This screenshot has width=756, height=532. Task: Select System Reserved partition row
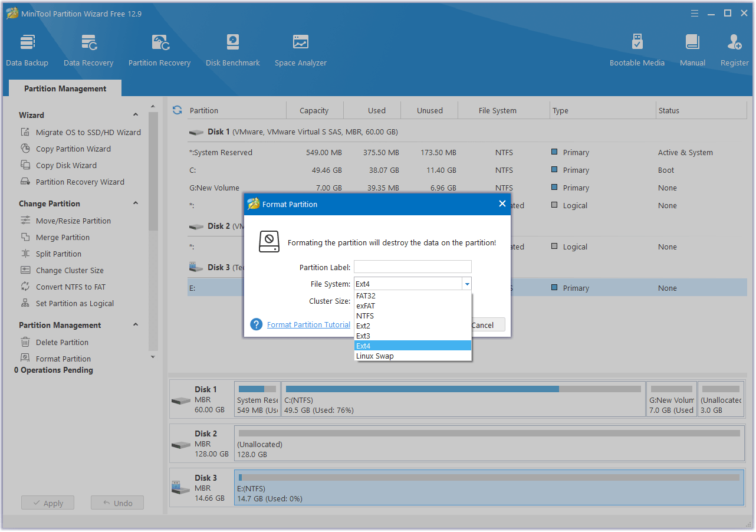467,152
